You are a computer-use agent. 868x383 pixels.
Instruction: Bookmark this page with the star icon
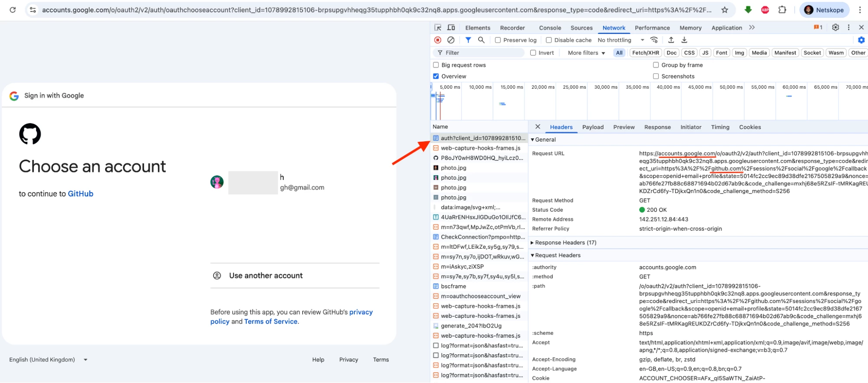(724, 10)
